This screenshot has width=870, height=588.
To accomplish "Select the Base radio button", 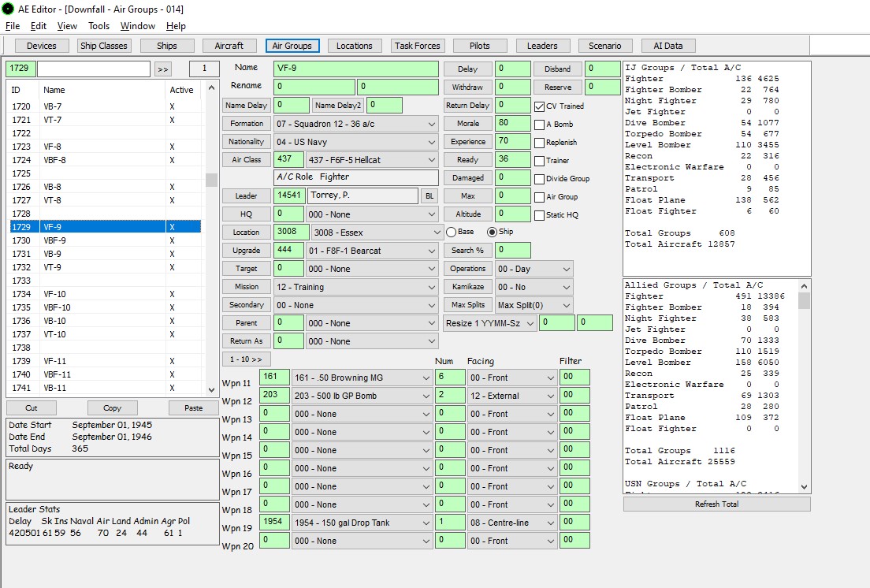I will [x=451, y=232].
